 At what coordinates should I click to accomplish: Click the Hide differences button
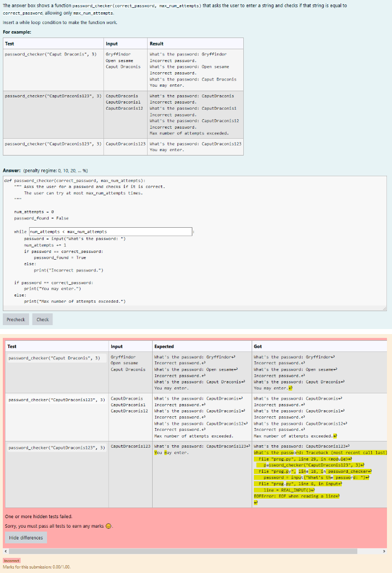point(26,538)
